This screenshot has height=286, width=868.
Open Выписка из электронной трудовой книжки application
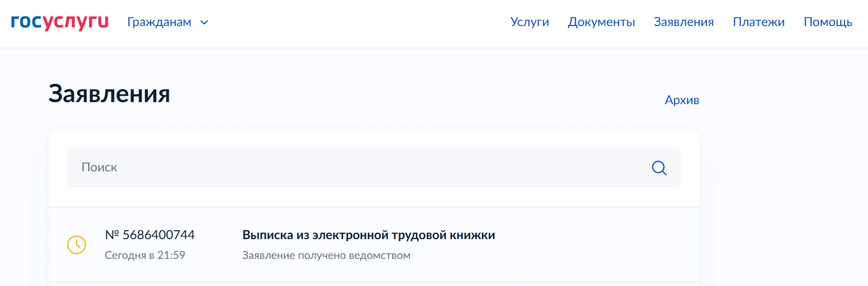pyautogui.click(x=368, y=235)
